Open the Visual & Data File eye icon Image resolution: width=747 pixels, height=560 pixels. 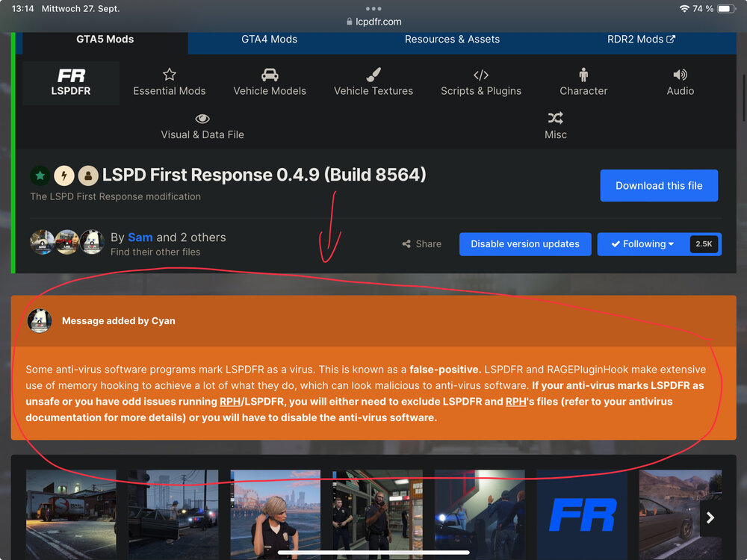click(202, 119)
